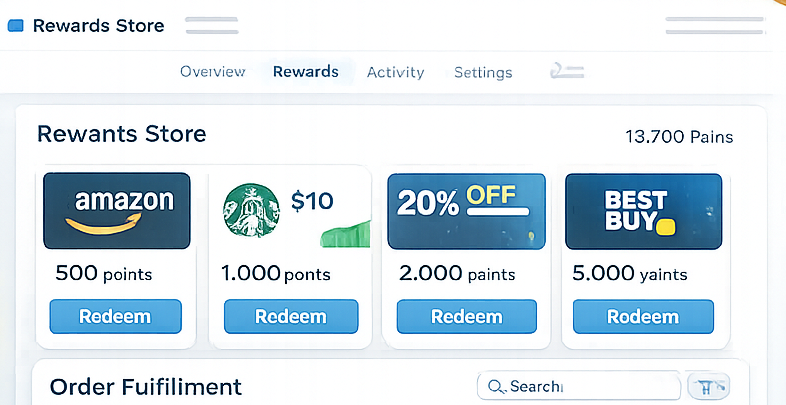Open the filter icon next to Search
Viewport: 786px width, 405px height.
[709, 386]
